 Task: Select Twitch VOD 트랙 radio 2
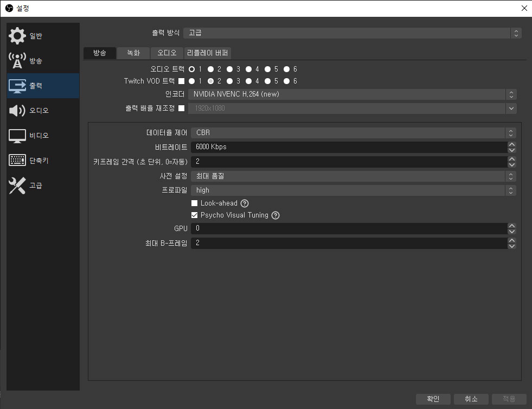211,81
